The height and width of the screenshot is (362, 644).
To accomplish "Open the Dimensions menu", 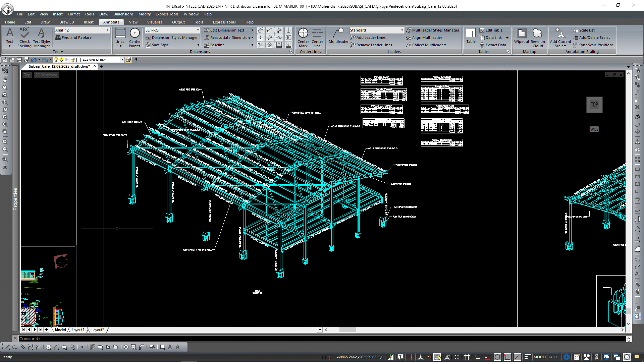I will coord(123,14).
